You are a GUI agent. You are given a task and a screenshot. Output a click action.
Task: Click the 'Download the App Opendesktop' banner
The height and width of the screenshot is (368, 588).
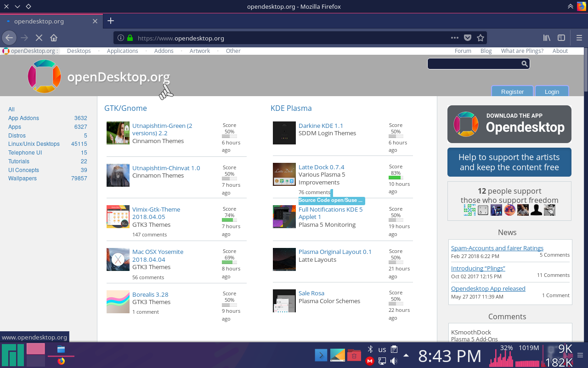click(509, 124)
